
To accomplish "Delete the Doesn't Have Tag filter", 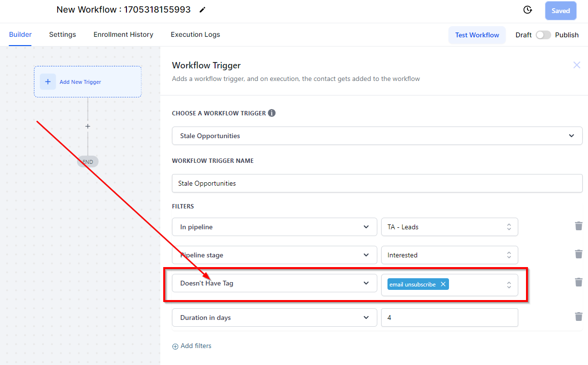I will point(578,282).
